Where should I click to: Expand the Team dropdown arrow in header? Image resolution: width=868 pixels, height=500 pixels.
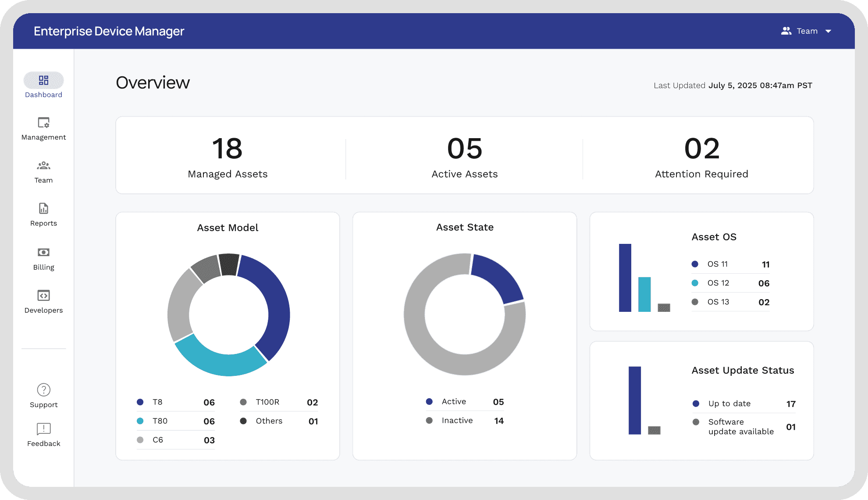(828, 32)
